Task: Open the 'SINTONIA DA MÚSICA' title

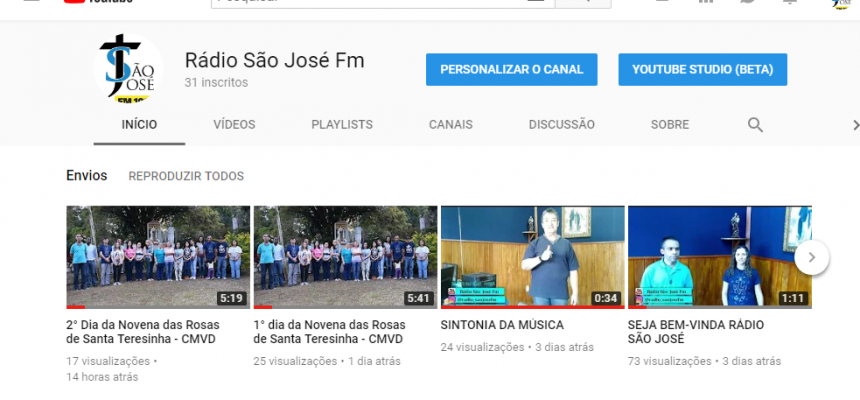Action: 502,325
